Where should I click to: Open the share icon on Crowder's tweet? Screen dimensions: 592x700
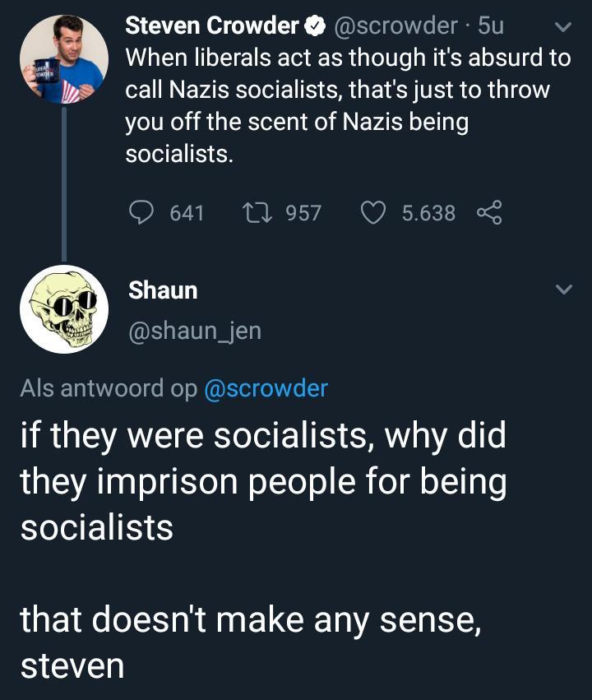point(488,213)
